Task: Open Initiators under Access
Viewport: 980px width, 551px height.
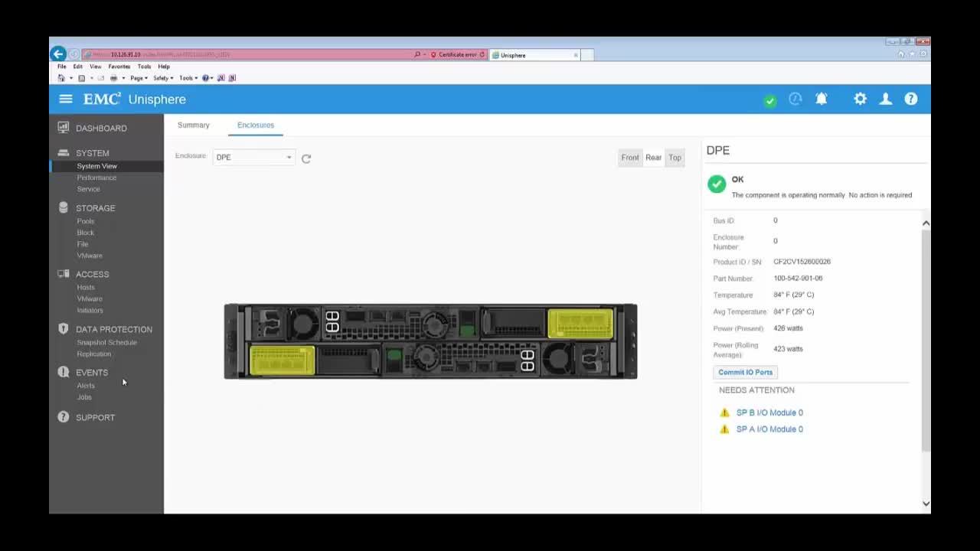Action: coord(90,310)
